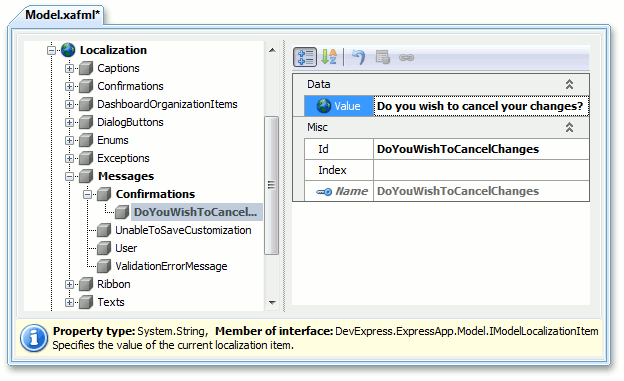Image resolution: width=624 pixels, height=381 pixels.
Task: Expand the Enums node
Action: 69,141
